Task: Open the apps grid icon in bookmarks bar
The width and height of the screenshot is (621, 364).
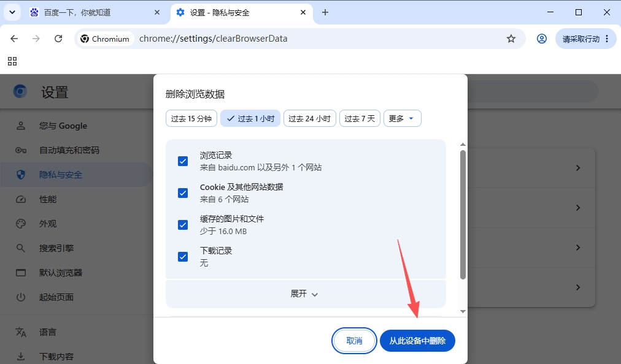Action: [12, 61]
